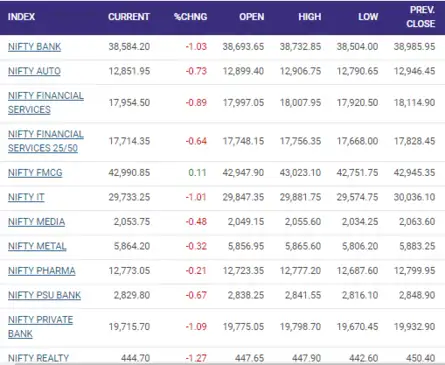Open the NIFTY IT index link
The image size is (445, 365).
(26, 197)
